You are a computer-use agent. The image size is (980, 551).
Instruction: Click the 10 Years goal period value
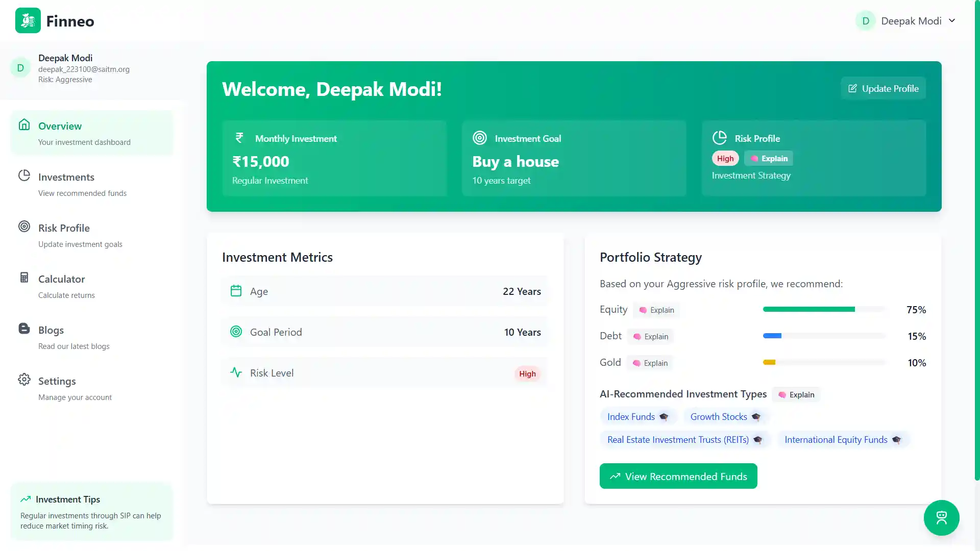pyautogui.click(x=522, y=332)
